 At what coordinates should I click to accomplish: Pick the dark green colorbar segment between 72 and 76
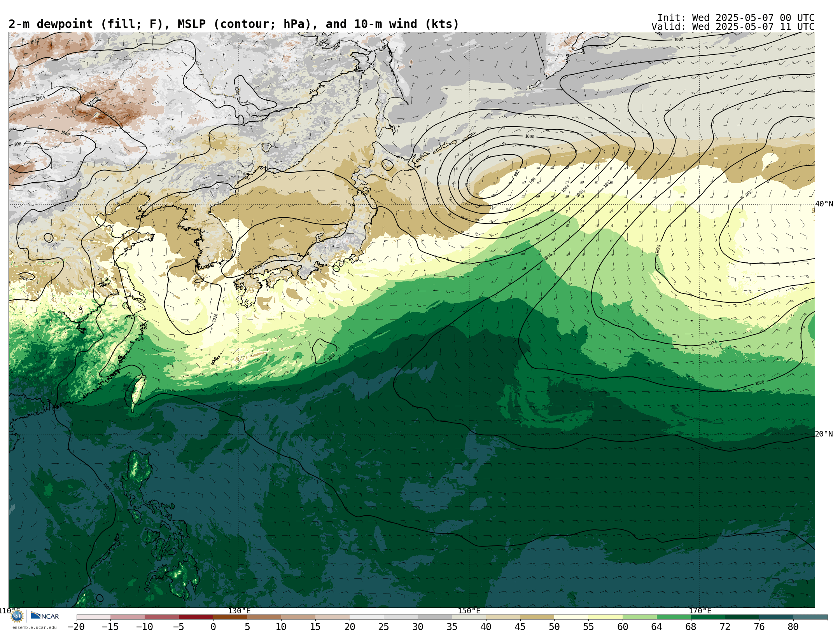tap(742, 617)
